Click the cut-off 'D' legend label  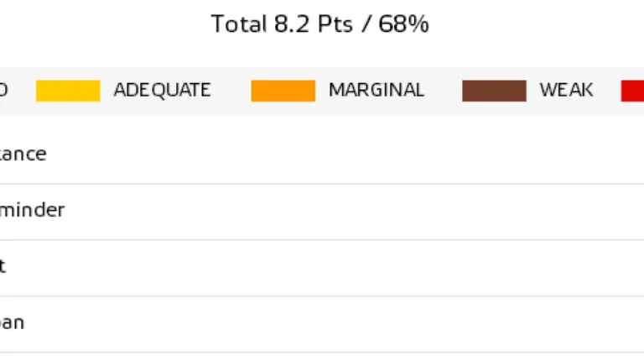coord(3,91)
